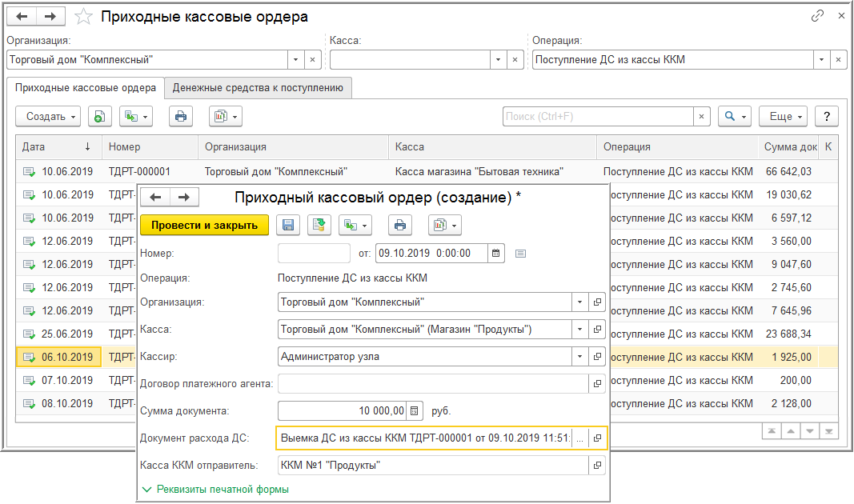854x504 pixels.
Task: Click the Поиск (Ctrl+F) search field
Action: click(x=598, y=117)
